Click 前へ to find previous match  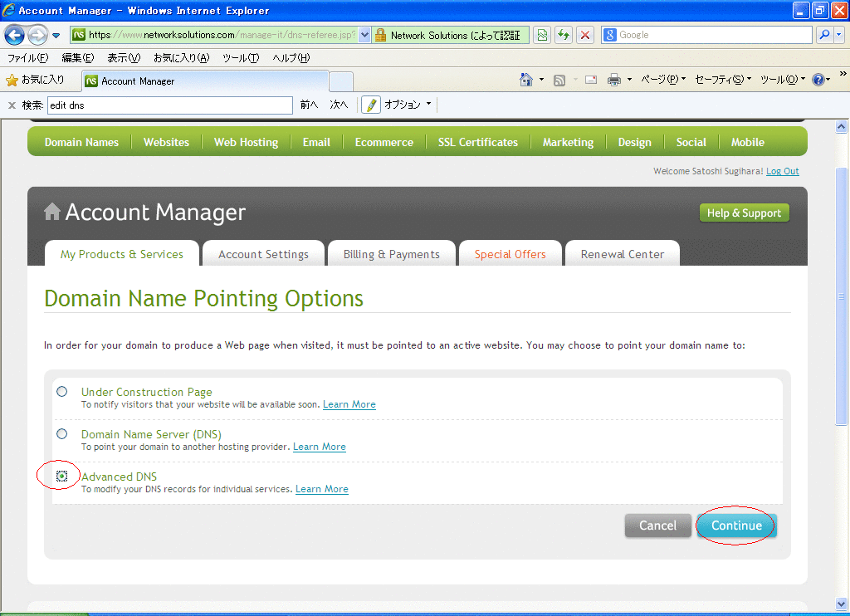[x=309, y=105]
